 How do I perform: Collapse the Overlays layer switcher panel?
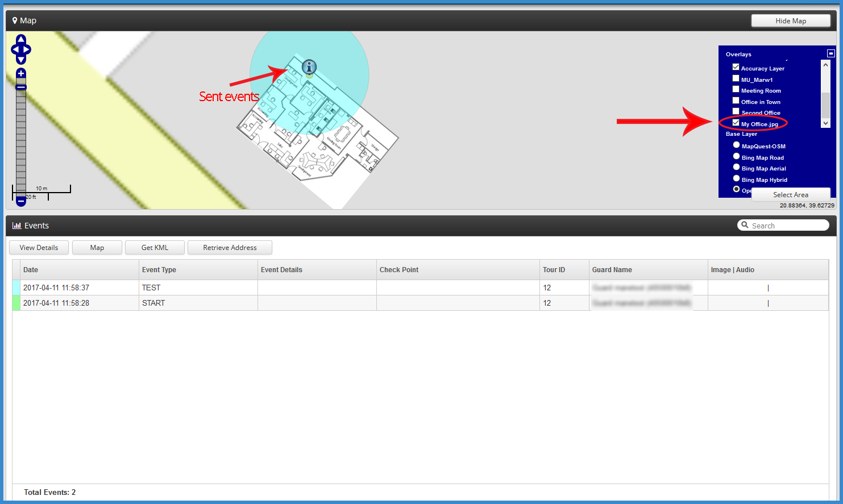[830, 53]
